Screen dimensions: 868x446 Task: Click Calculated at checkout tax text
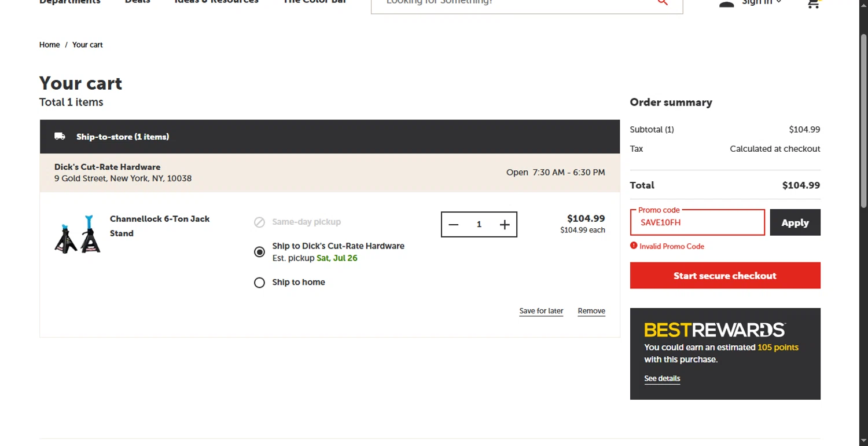[x=775, y=149]
